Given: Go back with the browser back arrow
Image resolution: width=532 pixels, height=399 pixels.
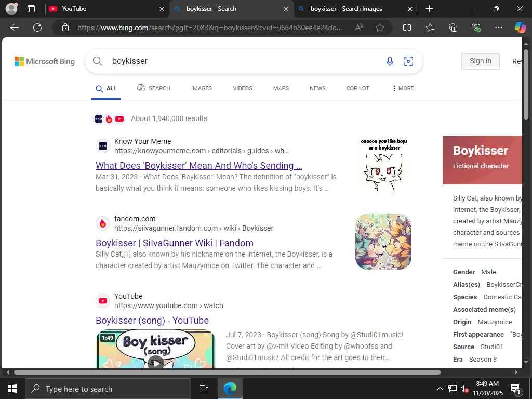Looking at the screenshot, I should click(14, 28).
